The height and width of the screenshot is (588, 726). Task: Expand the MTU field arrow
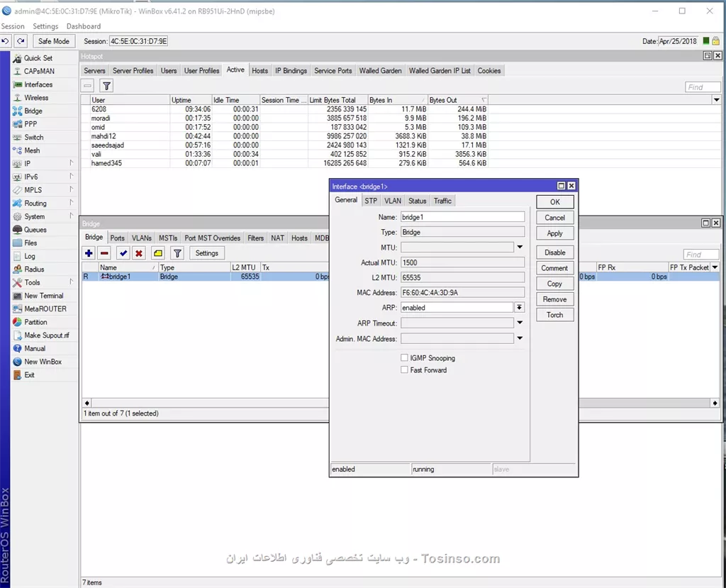(x=520, y=248)
